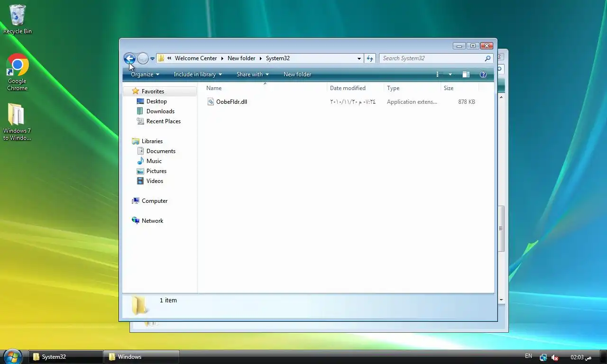
Task: Click the OobeFldr.dll file icon
Action: tap(211, 102)
